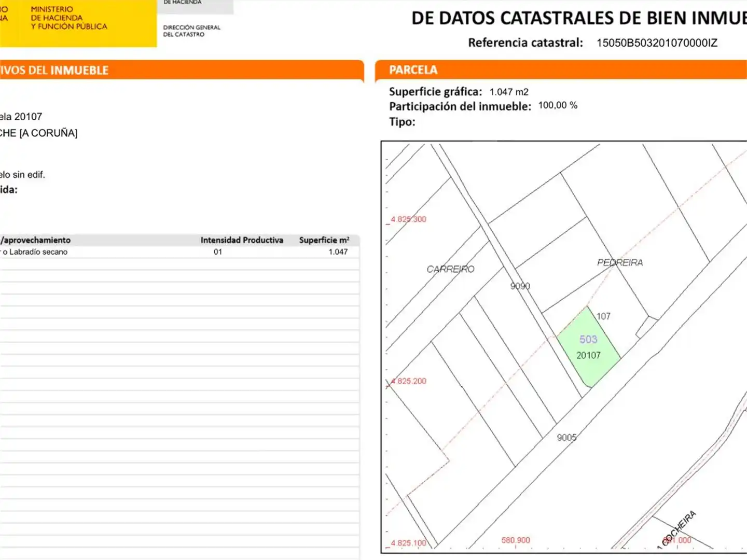Click the '9005' road label on map
Image resolution: width=747 pixels, height=560 pixels.
point(567,437)
